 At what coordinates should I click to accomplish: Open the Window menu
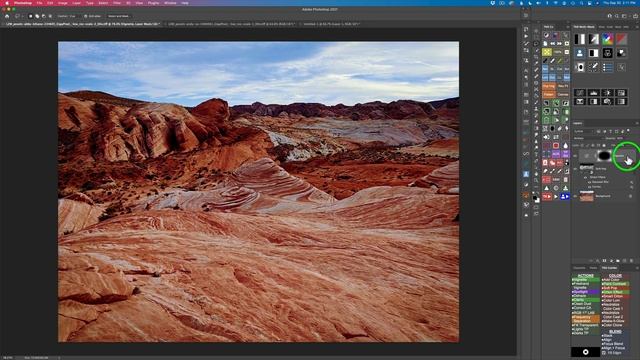pos(170,3)
